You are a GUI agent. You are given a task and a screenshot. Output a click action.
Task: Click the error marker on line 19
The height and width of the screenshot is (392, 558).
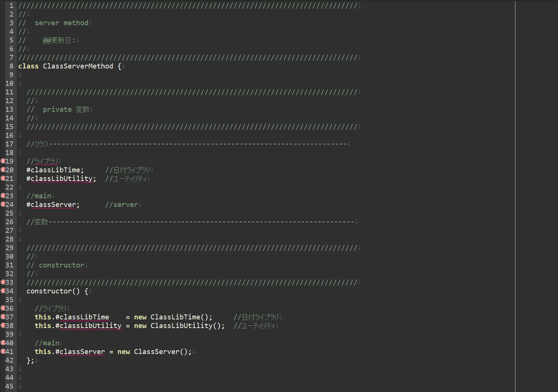pos(3,161)
